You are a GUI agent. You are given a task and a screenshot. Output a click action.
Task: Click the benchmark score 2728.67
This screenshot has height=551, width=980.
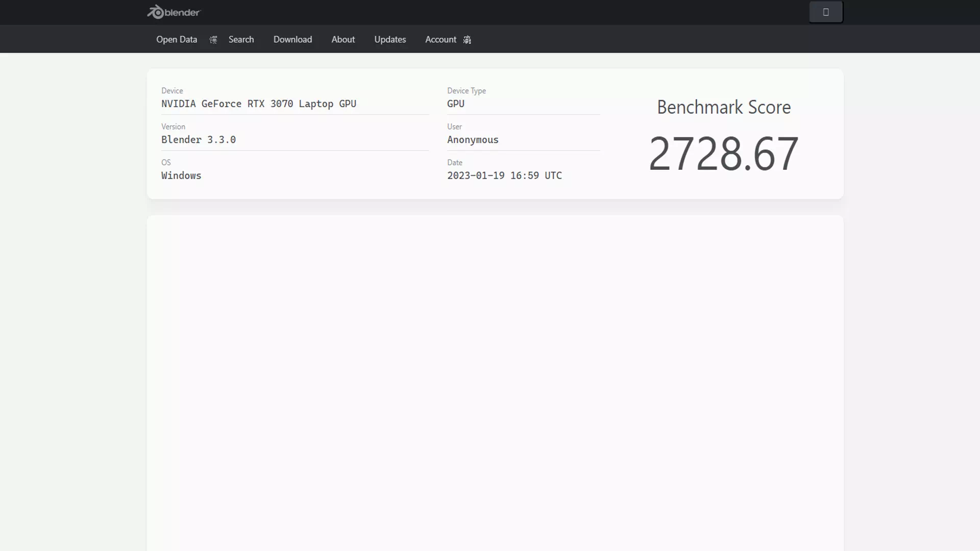point(723,153)
